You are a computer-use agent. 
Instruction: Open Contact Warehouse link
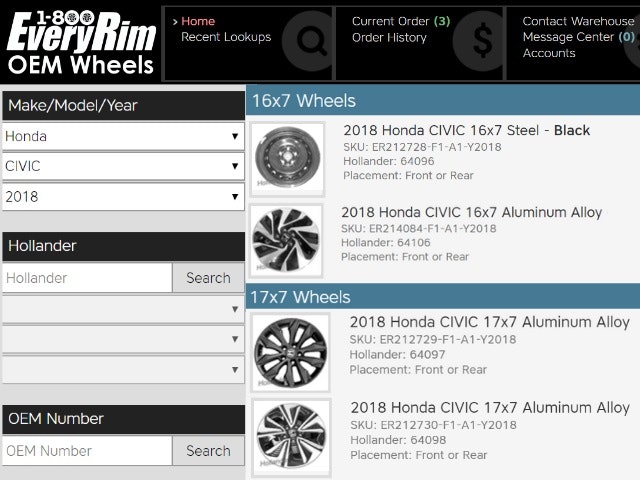point(578,21)
